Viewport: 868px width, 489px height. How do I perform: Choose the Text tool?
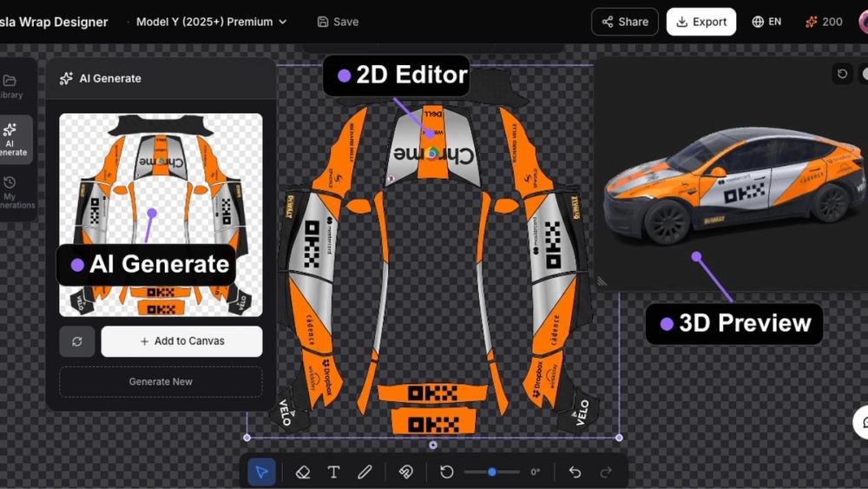point(333,472)
